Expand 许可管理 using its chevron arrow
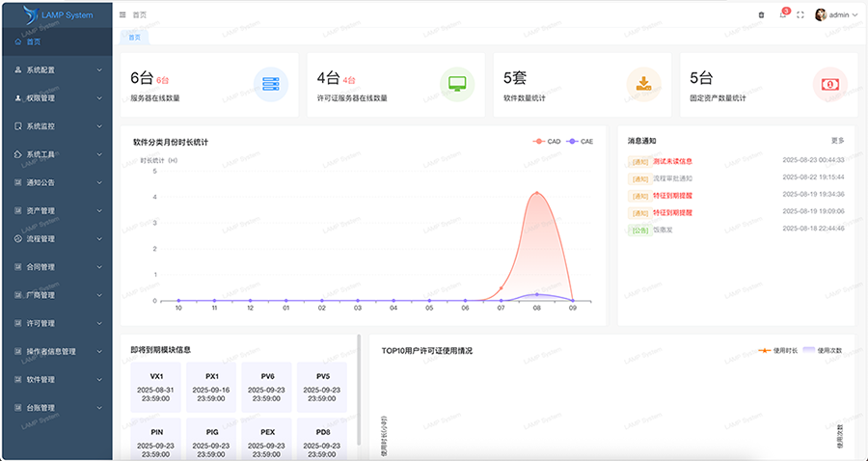The image size is (868, 461). pos(99,324)
